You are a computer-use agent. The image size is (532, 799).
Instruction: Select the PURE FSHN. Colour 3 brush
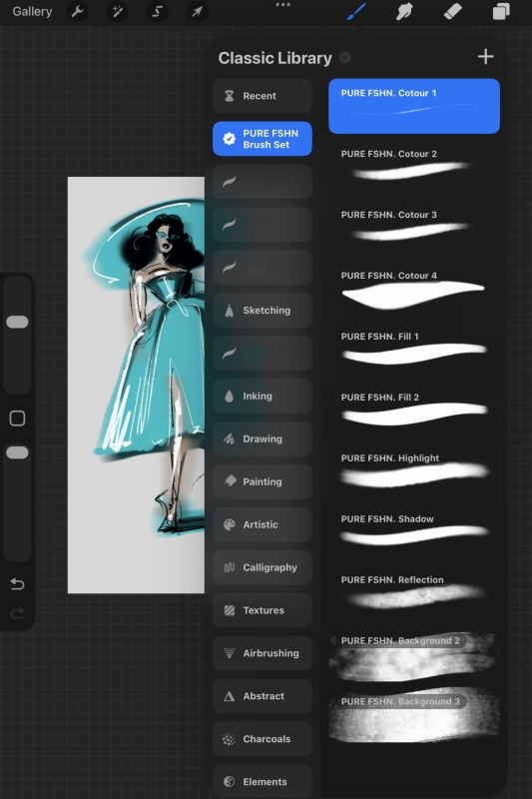pyautogui.click(x=414, y=228)
